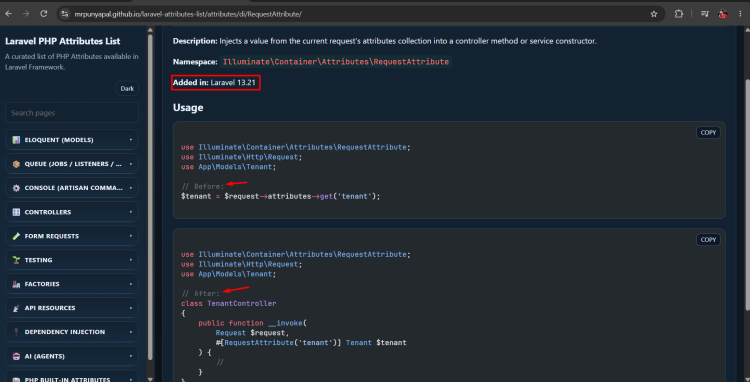Click the Search pages input field
The height and width of the screenshot is (382, 750).
coord(72,113)
